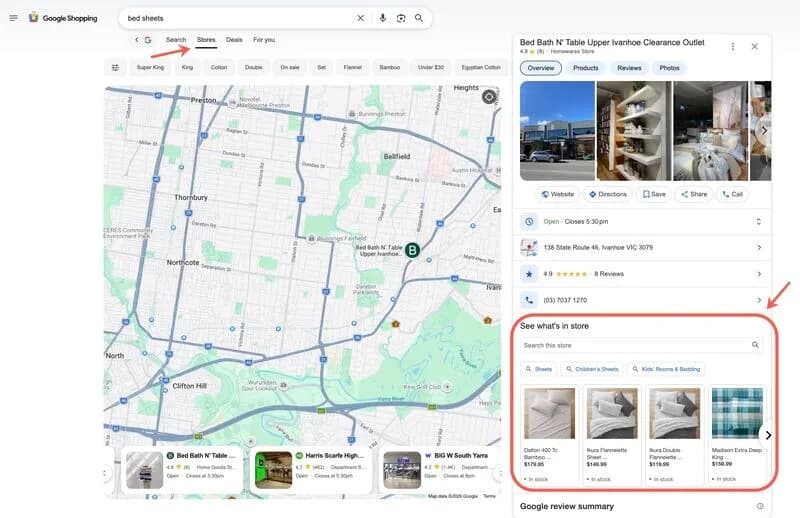
Task: Search in-store for Children's Sheets chip
Action: tap(592, 369)
